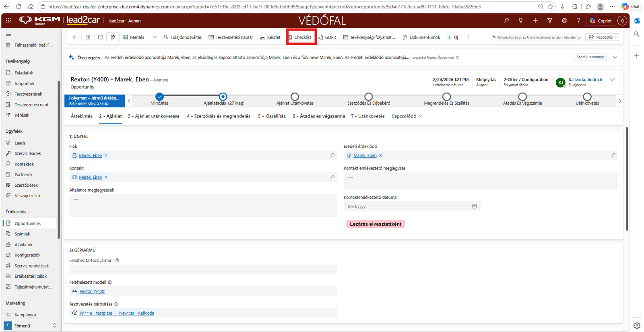Click the Tulajdonosváltás command
644x332 pixels.
point(182,37)
